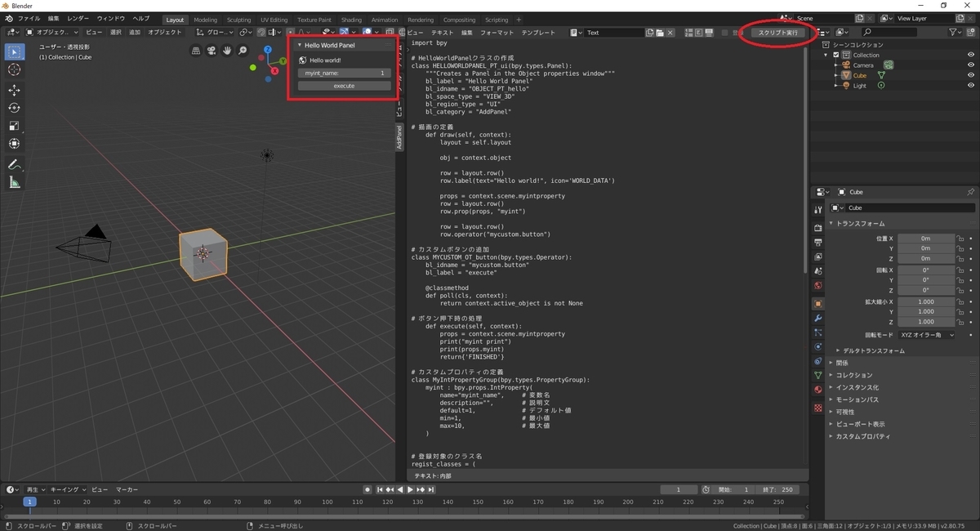This screenshot has width=980, height=531.
Task: Toggle lock for Location X
Action: (x=960, y=239)
